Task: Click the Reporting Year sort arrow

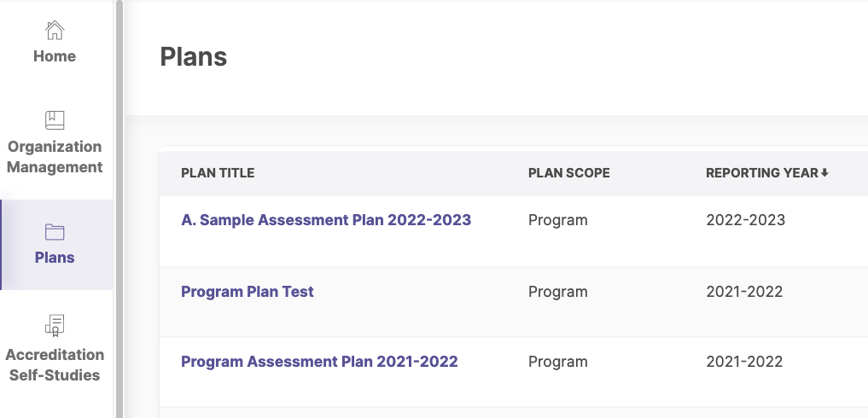Action: [x=824, y=172]
